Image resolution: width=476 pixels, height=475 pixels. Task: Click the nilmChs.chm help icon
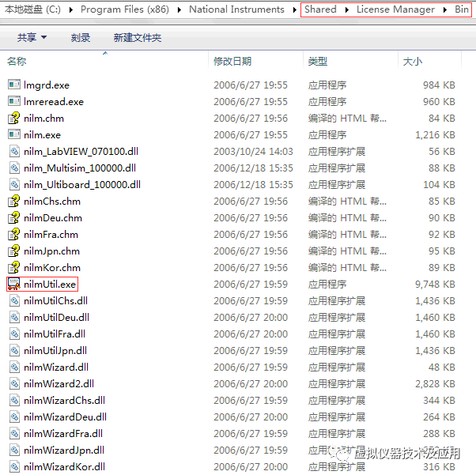click(14, 201)
